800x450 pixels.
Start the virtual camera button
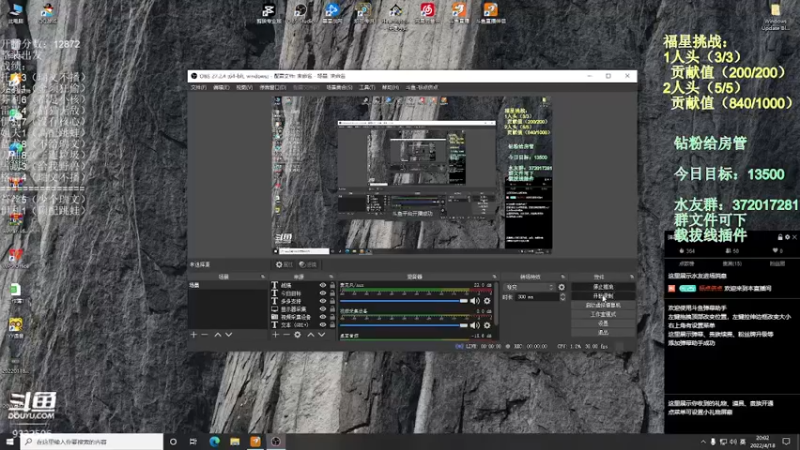603,305
